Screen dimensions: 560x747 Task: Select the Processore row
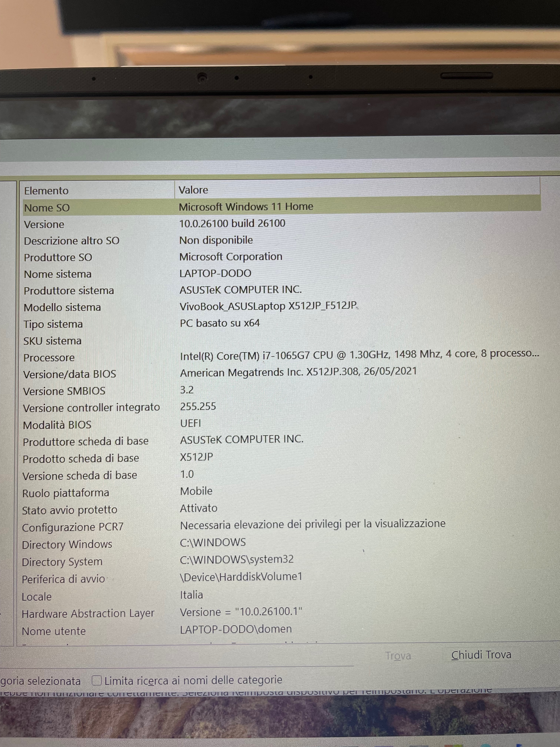[x=49, y=358]
